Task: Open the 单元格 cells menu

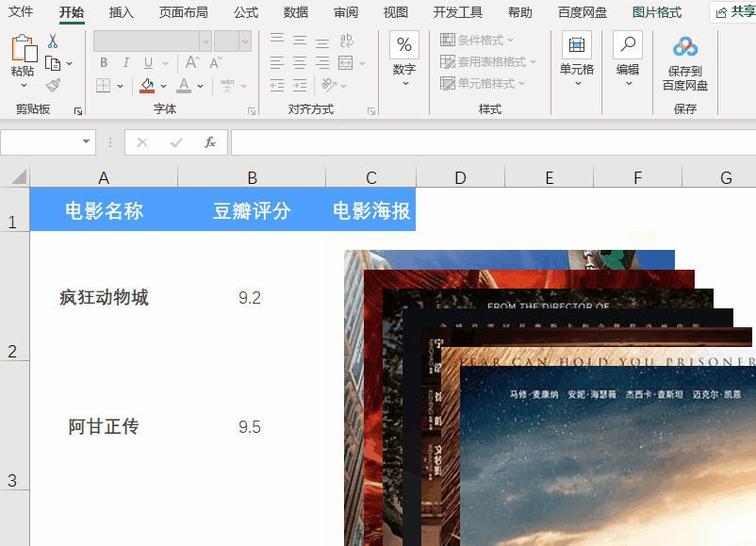Action: pos(577,58)
